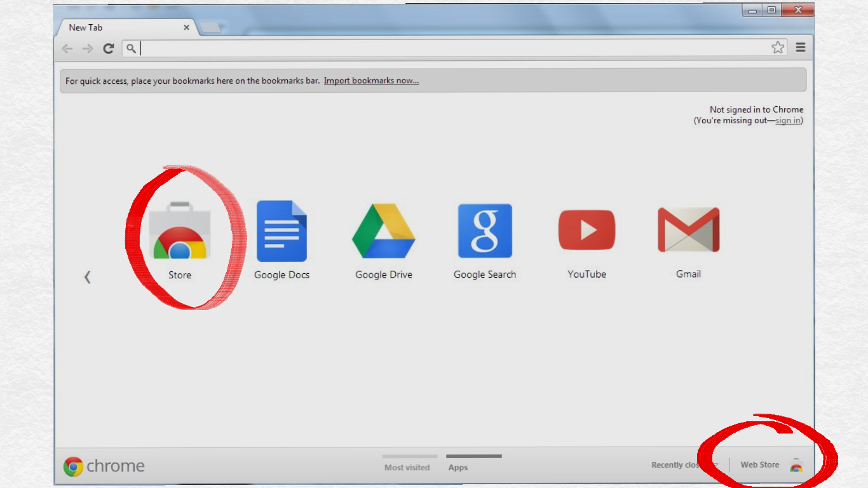This screenshot has width=868, height=488.
Task: Bookmark this page with the star
Action: click(778, 48)
